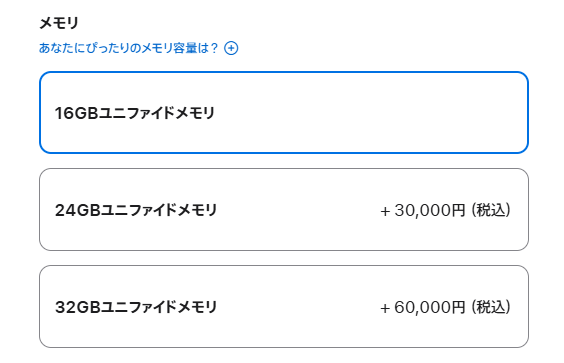Click blank middle area of the 32GB card
Viewport: 564px width, 363px height.
pyautogui.click(x=299, y=307)
